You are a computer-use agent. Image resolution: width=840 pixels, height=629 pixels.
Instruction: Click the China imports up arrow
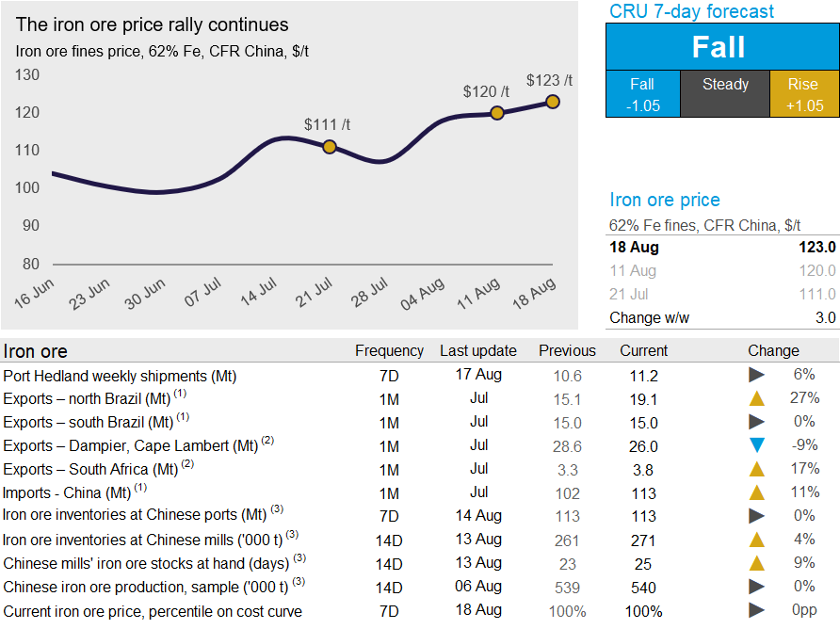coord(756,492)
